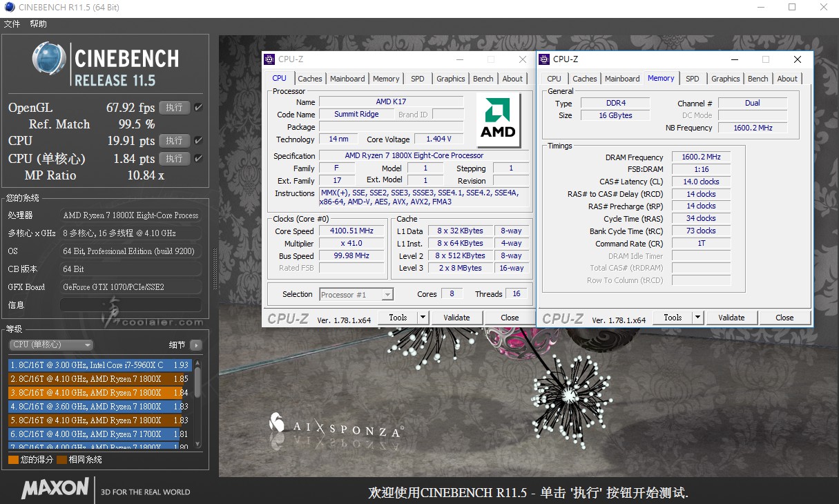Open Mainboard tab in the DDR4 CPU-Z window

click(x=622, y=79)
